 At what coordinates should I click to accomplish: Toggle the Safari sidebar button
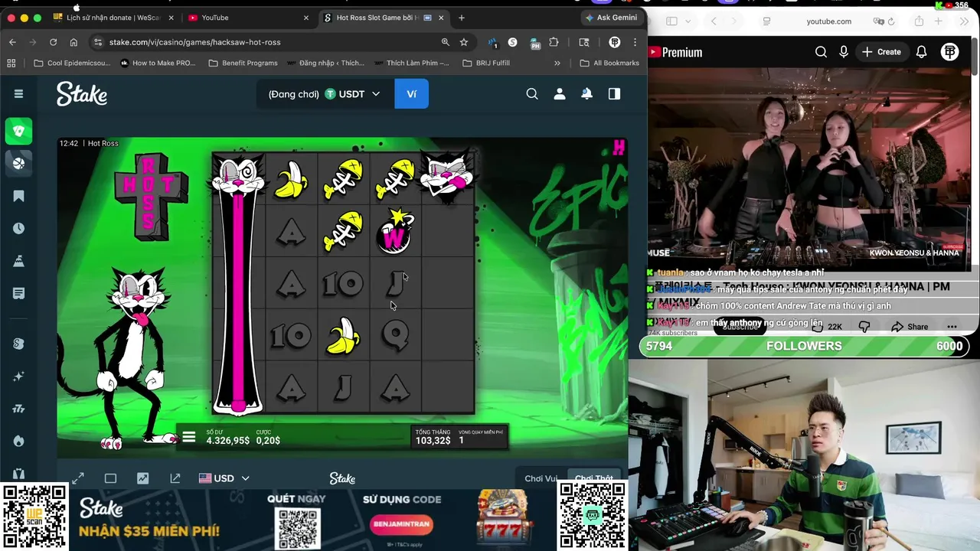click(671, 21)
